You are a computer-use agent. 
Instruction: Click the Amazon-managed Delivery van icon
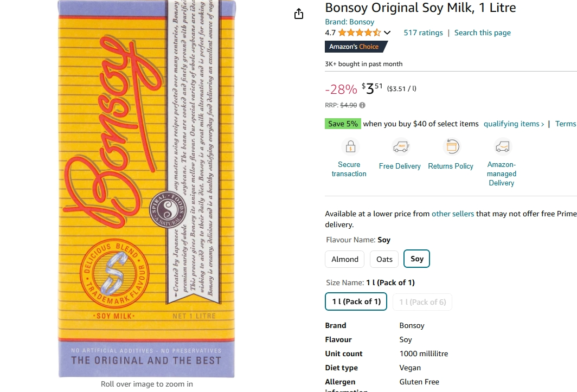[x=502, y=146]
